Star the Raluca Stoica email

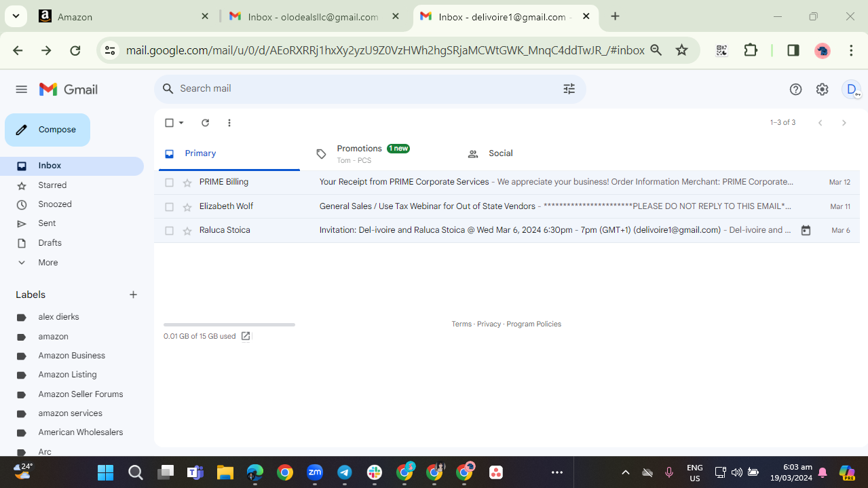[x=187, y=231]
